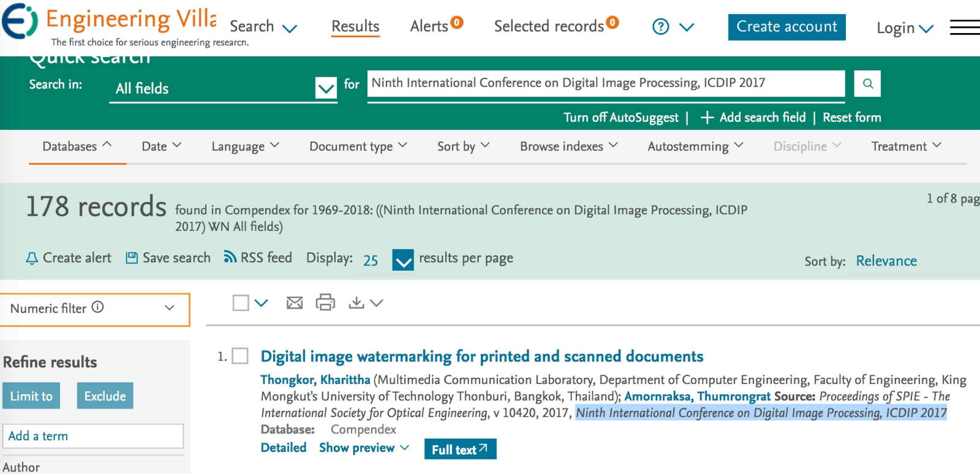Screen dimensions: 980x474
Task: Click Turn off AutoSuggest link
Action: click(x=621, y=118)
